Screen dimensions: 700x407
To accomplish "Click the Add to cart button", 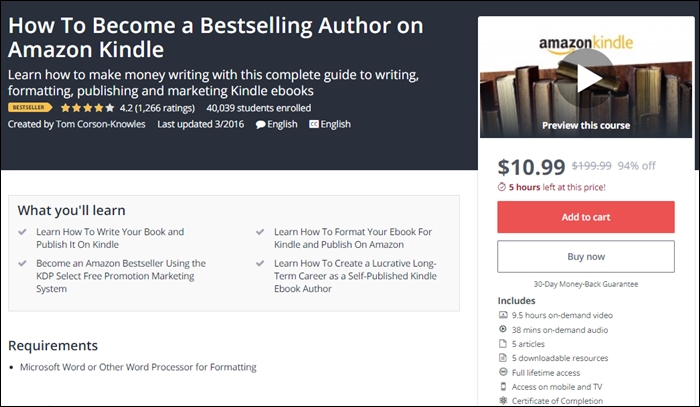I will 585,217.
